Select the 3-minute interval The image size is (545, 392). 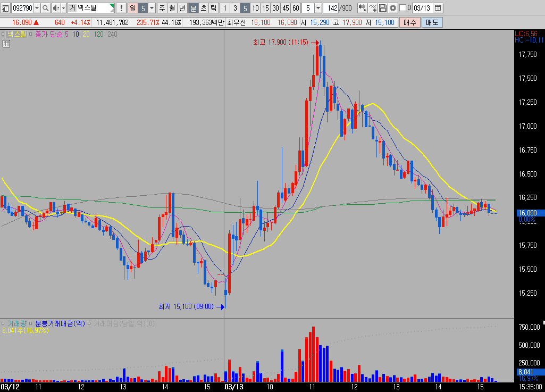(x=235, y=7)
